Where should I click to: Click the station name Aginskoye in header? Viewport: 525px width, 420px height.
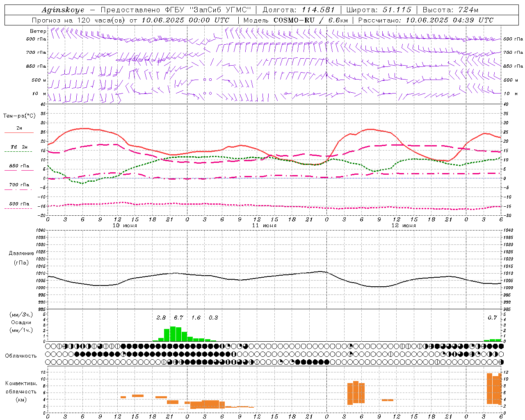[x=63, y=10]
